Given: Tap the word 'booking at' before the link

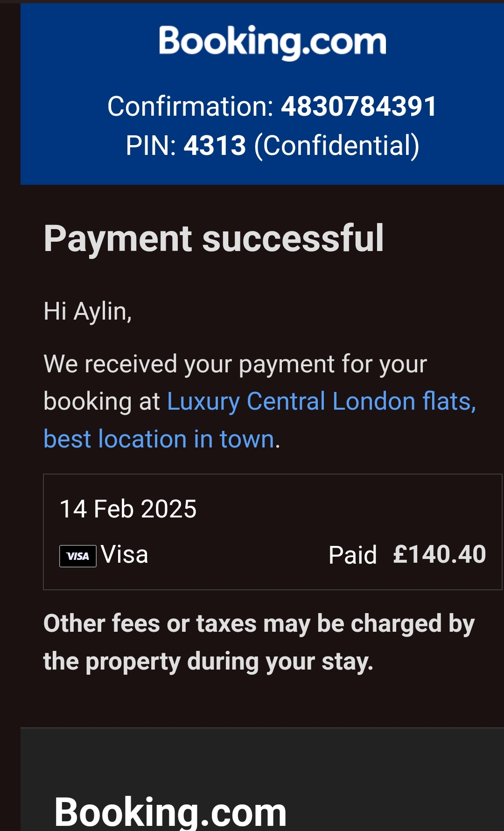Looking at the screenshot, I should [x=102, y=401].
